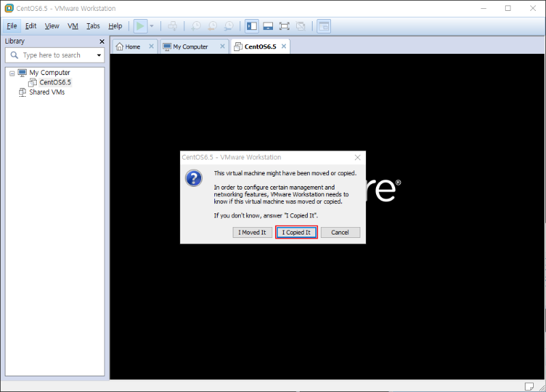
Task: Open the library search filter dropdown
Action: (99, 55)
